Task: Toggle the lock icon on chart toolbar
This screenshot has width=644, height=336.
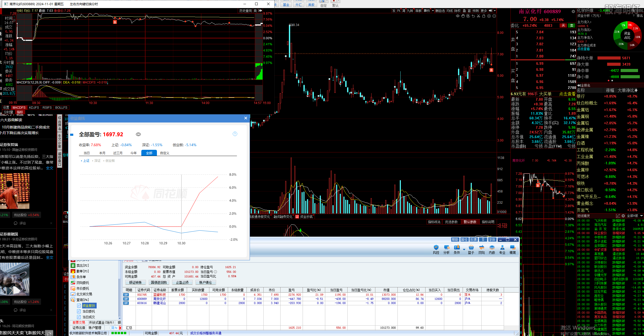Action: pos(484,16)
